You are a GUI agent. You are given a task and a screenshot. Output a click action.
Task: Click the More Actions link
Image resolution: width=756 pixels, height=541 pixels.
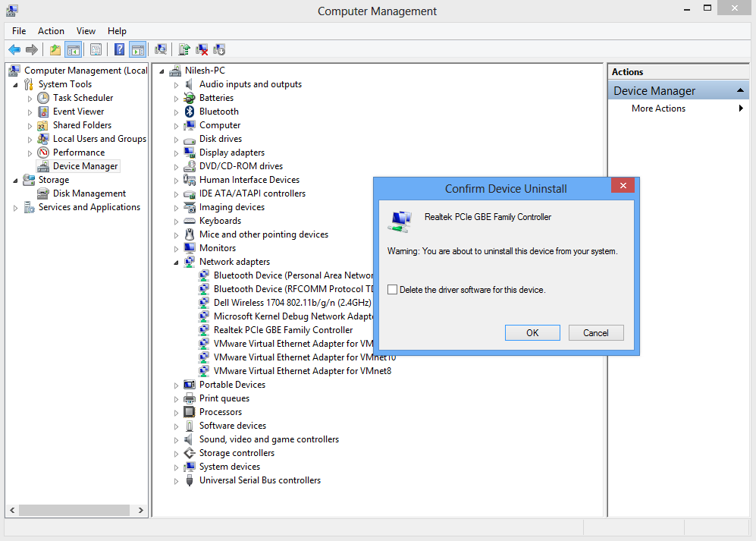pos(659,109)
